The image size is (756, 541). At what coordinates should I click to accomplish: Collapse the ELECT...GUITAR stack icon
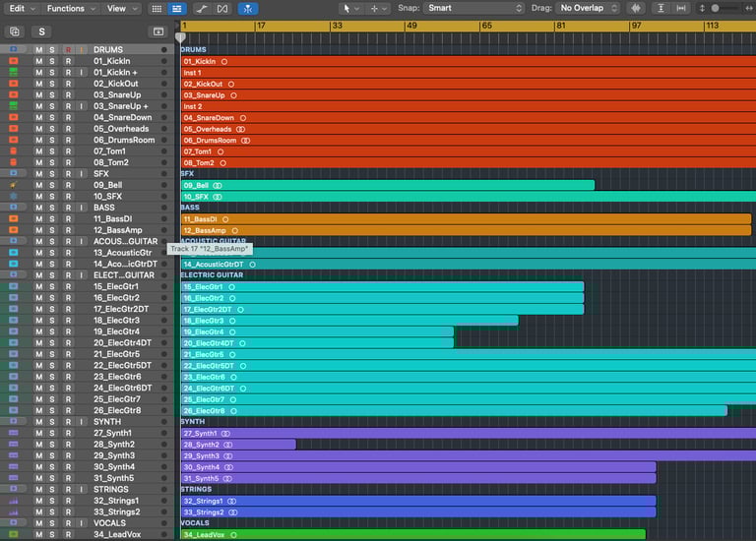14,274
